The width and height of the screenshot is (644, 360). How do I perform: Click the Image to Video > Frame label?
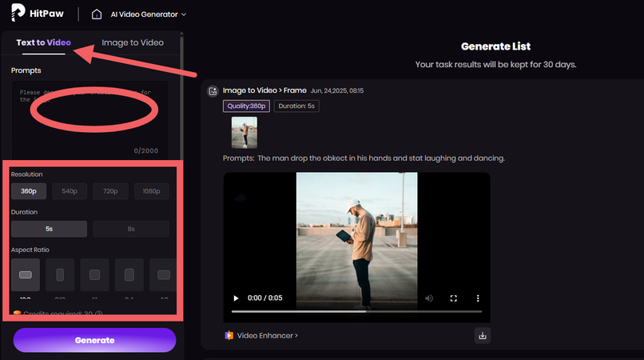point(264,90)
